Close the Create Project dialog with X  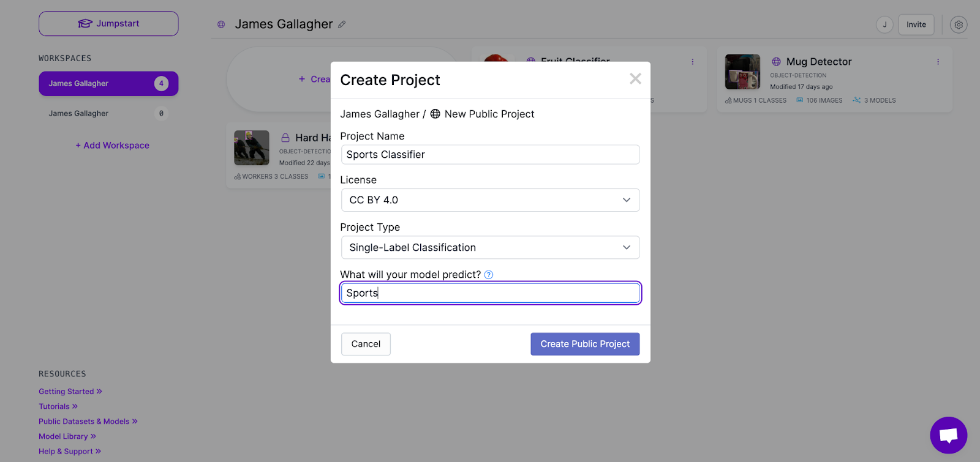[x=635, y=79]
